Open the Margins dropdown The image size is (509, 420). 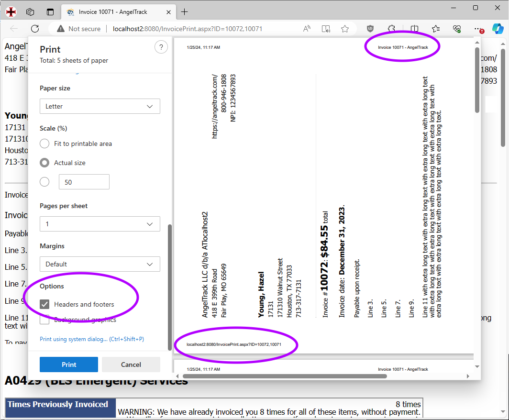(100, 264)
